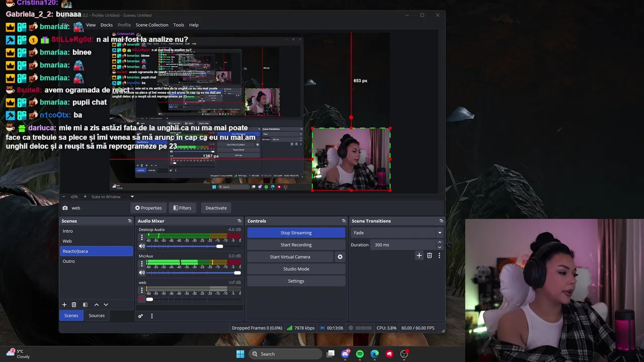
Task: Open Settings from Controls dock
Action: click(x=296, y=281)
